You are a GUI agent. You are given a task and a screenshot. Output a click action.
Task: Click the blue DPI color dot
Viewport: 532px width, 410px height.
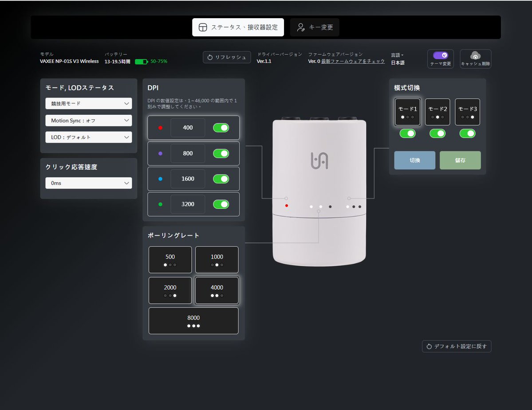161,179
